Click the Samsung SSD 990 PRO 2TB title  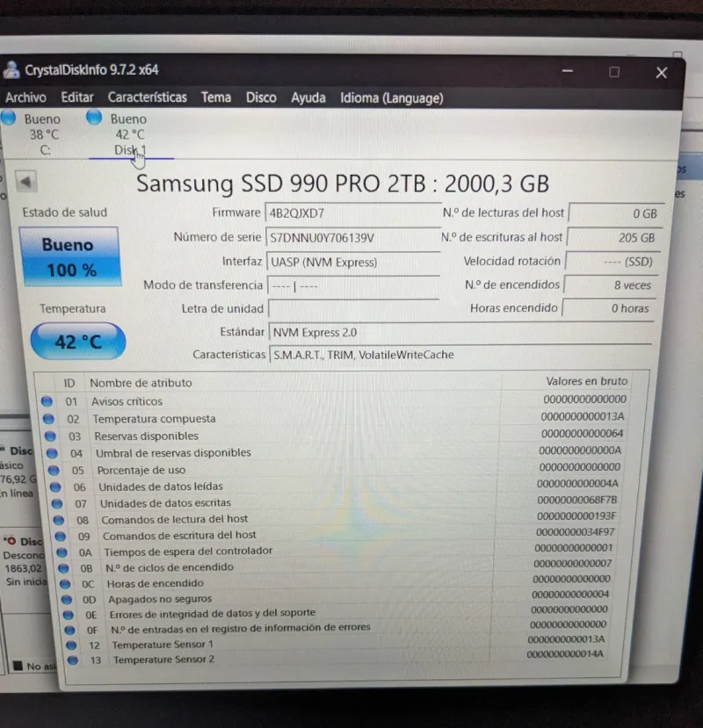(x=343, y=184)
